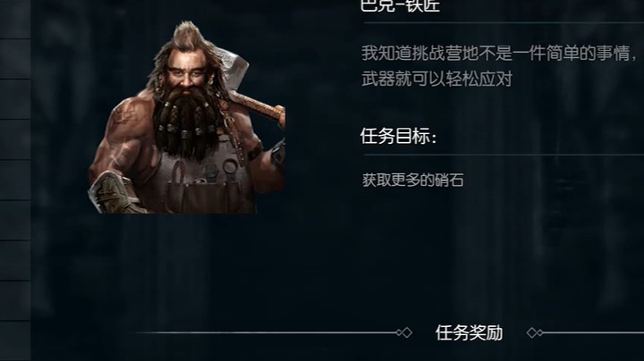Image resolution: width=644 pixels, height=361 pixels.
Task: Click the diamond ornament left of 任务奖励
Action: [x=404, y=332]
